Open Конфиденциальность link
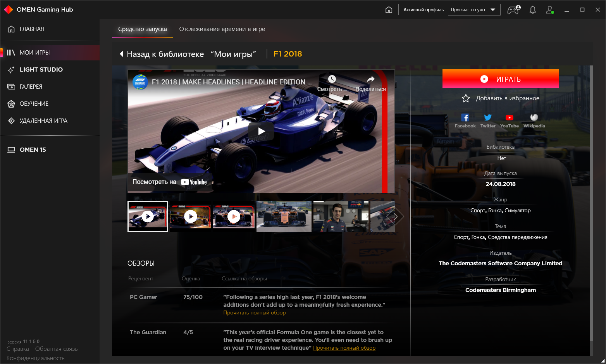 point(36,358)
